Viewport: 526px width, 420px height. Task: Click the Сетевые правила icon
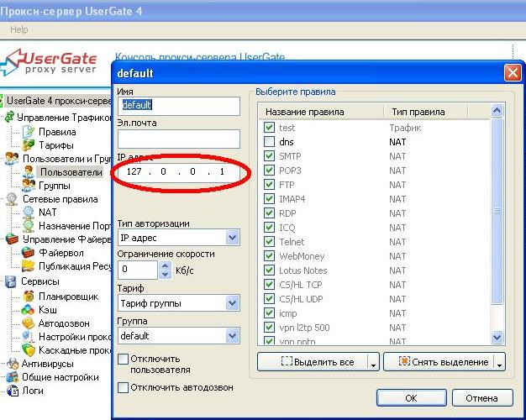tap(12, 199)
